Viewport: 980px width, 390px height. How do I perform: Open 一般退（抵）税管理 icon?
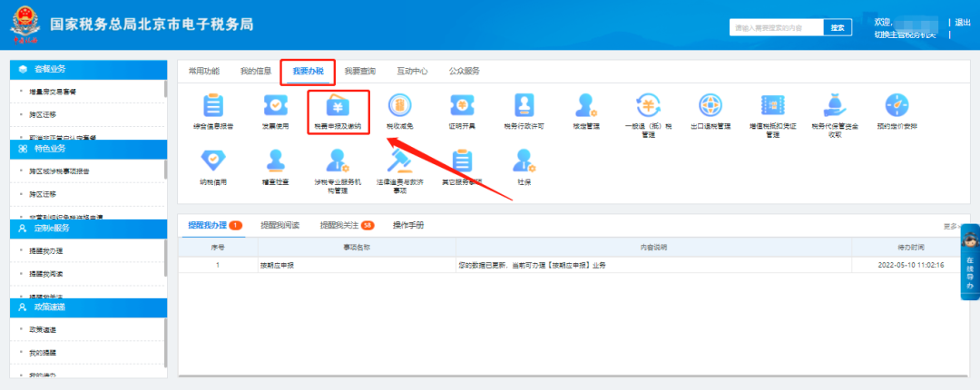(648, 105)
